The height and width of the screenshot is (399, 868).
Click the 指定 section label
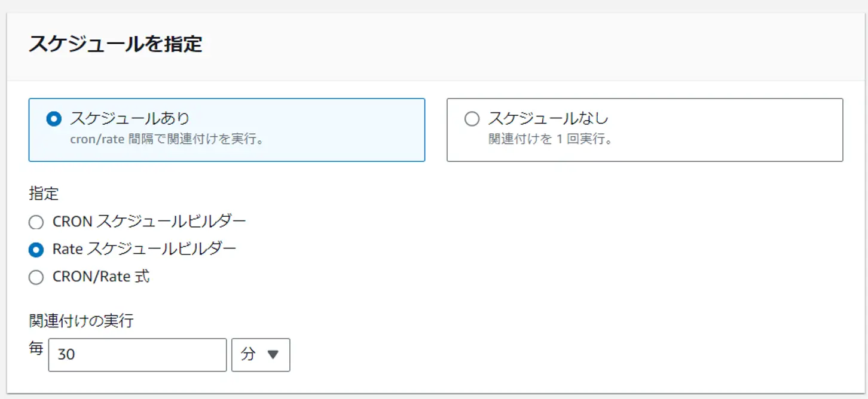(x=44, y=194)
